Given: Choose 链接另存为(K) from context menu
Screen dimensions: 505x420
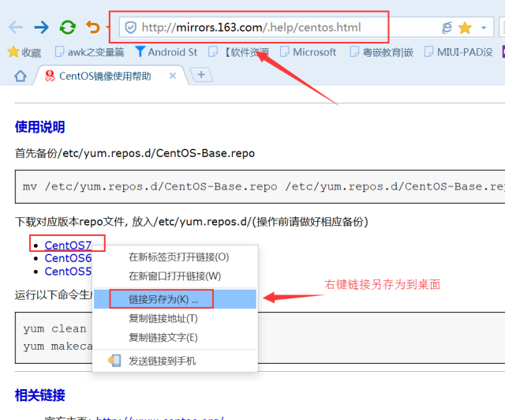Looking at the screenshot, I should pyautogui.click(x=175, y=299).
